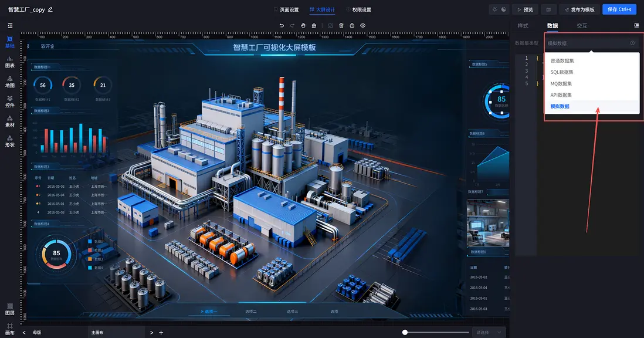Adjust the canvas zoom slider handle
This screenshot has width=644, height=338.
click(x=405, y=332)
